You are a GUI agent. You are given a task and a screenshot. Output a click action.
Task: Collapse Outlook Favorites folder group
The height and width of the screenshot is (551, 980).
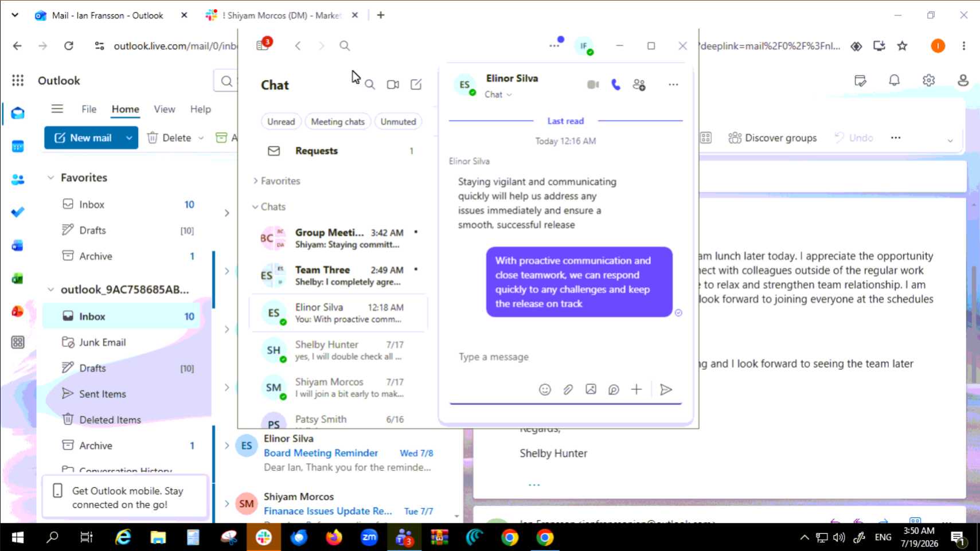50,178
